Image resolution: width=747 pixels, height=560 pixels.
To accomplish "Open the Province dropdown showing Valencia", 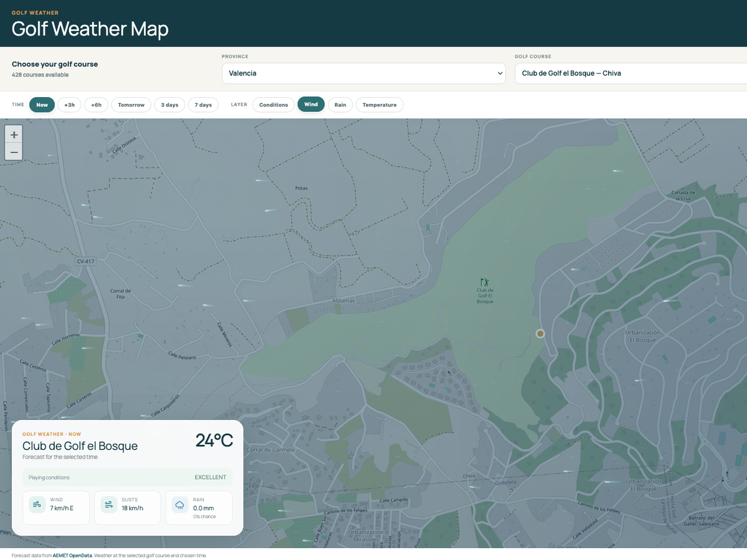I will pos(364,73).
